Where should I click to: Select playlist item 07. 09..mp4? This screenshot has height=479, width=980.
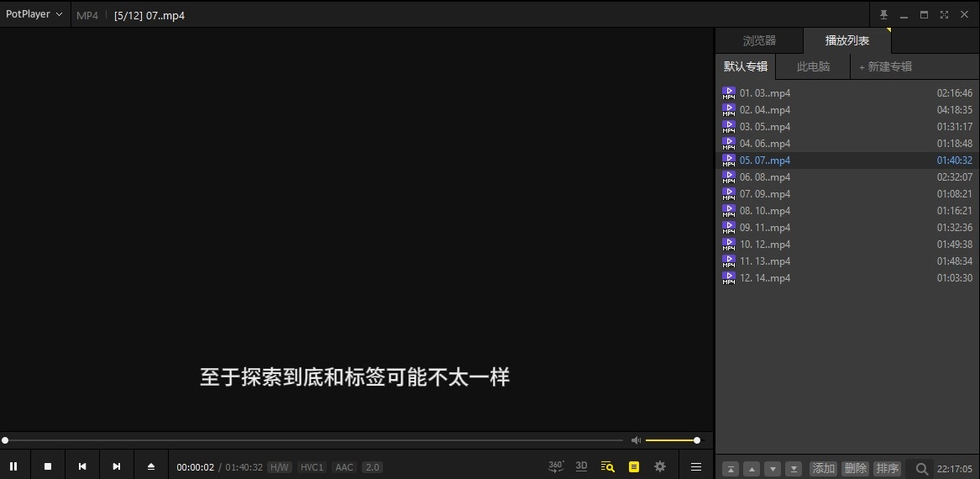846,194
